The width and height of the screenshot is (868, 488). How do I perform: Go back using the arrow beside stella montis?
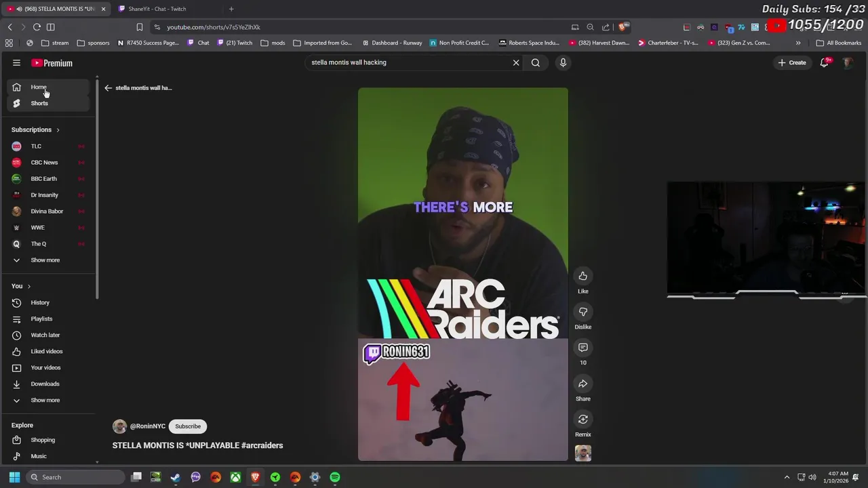coord(108,87)
